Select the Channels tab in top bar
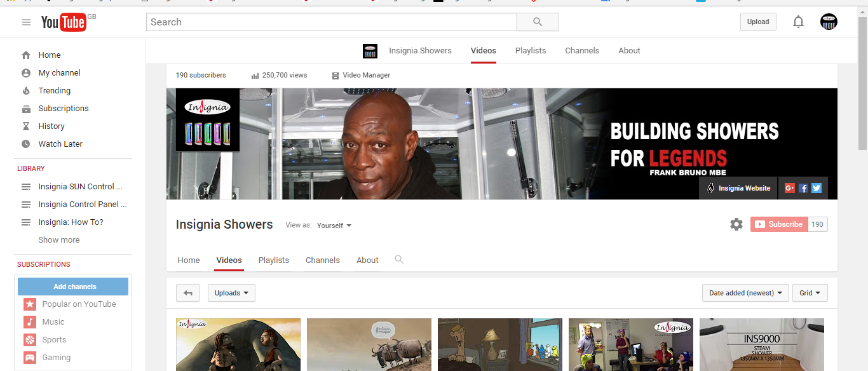 (582, 51)
